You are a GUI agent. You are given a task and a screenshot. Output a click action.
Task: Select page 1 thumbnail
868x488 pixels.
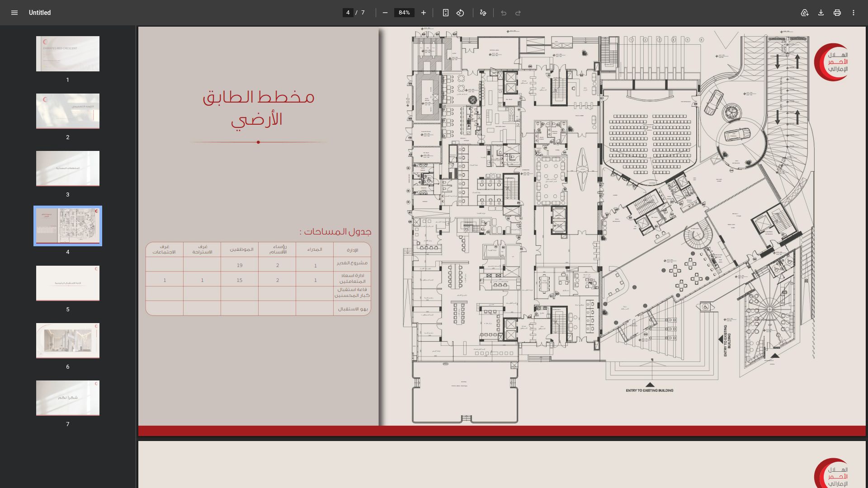tap(68, 54)
